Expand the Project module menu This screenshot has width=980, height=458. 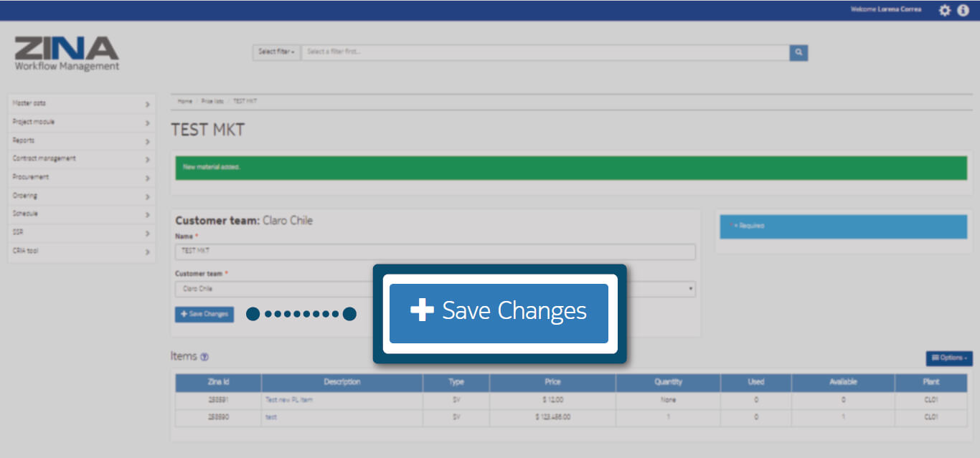81,123
